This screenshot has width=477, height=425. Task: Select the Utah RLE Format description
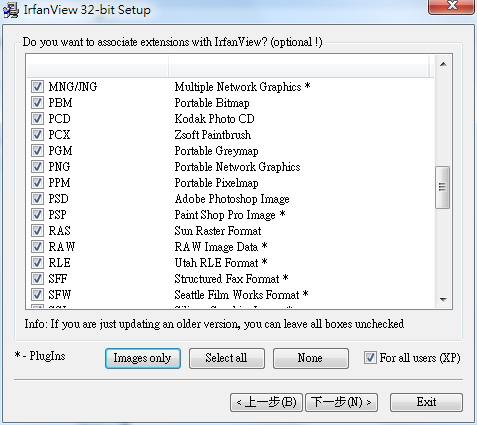[x=221, y=263]
